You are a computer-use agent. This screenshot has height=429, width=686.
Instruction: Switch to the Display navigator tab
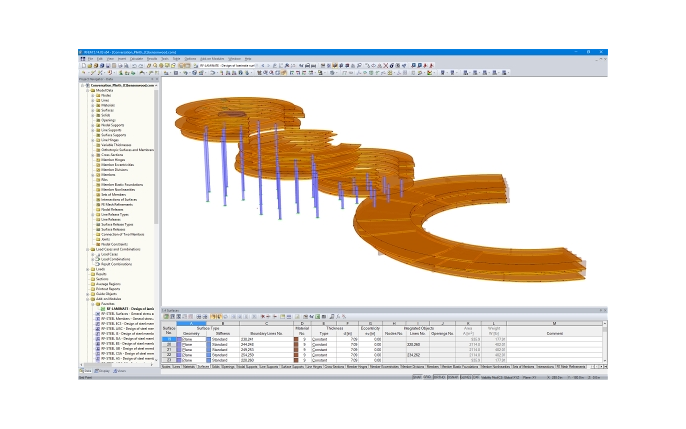point(102,371)
